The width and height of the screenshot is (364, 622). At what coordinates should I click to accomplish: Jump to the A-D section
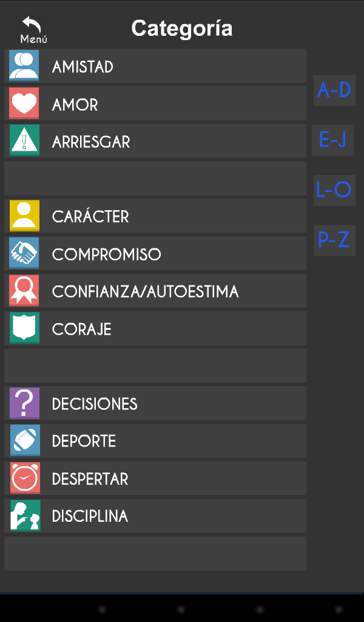334,91
